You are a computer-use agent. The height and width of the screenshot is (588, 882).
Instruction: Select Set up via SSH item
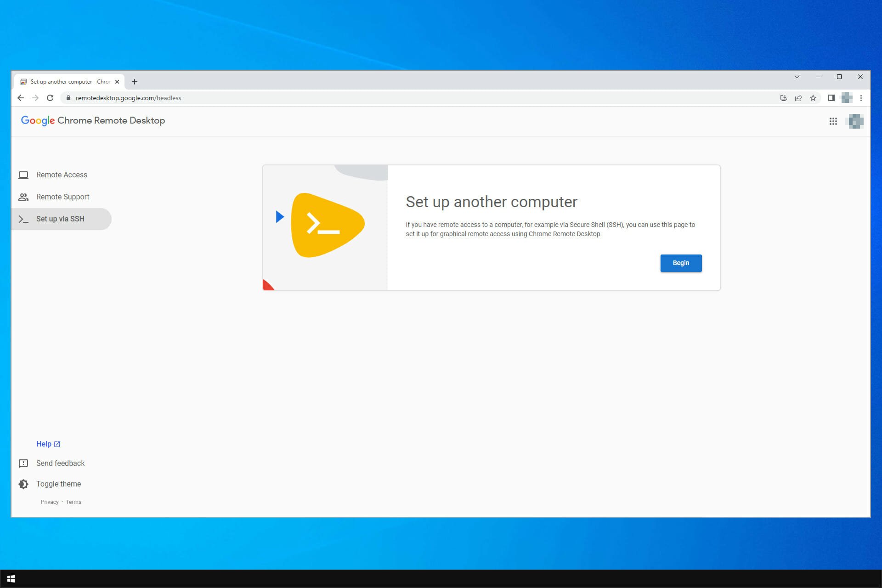[x=62, y=219]
